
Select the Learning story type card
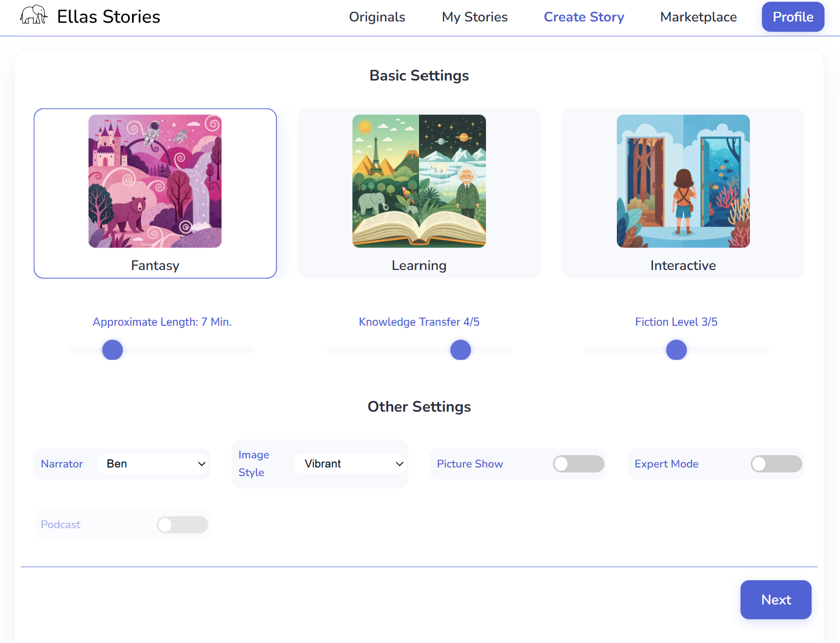[419, 265]
